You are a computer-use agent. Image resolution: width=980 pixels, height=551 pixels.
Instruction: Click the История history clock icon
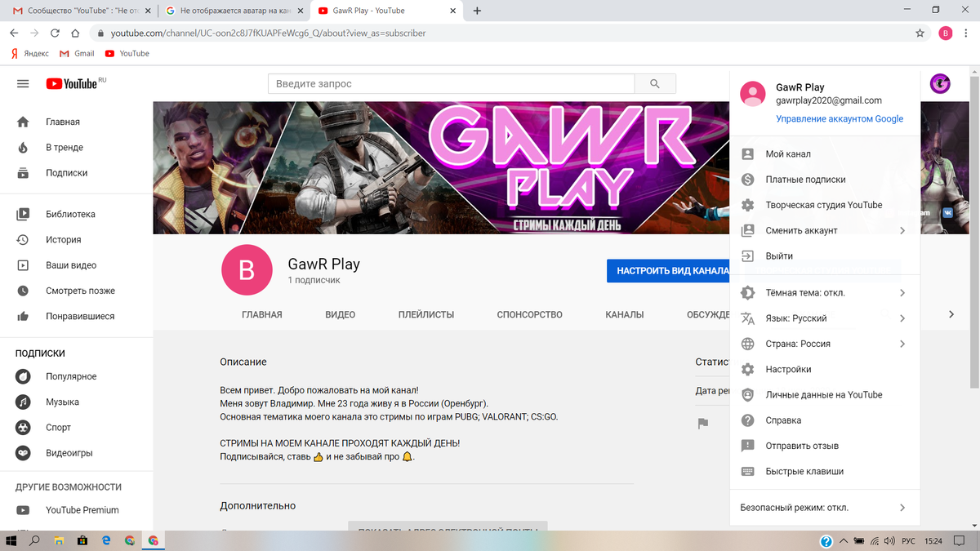tap(23, 239)
